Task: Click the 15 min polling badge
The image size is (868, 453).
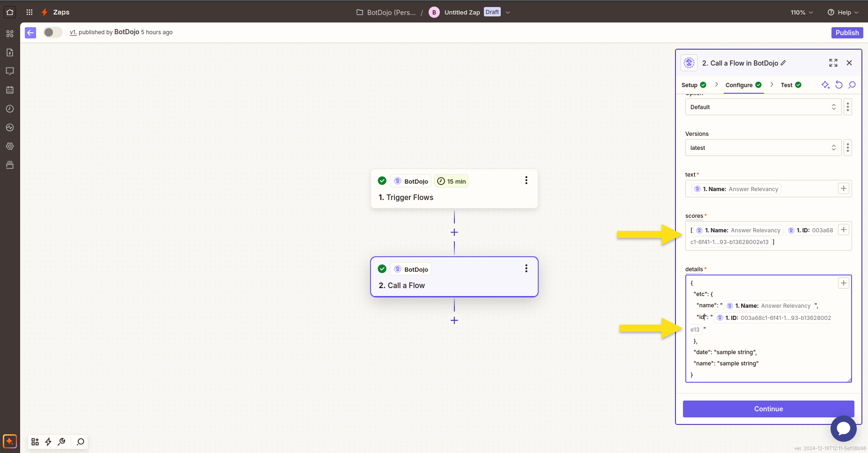Action: click(x=452, y=181)
